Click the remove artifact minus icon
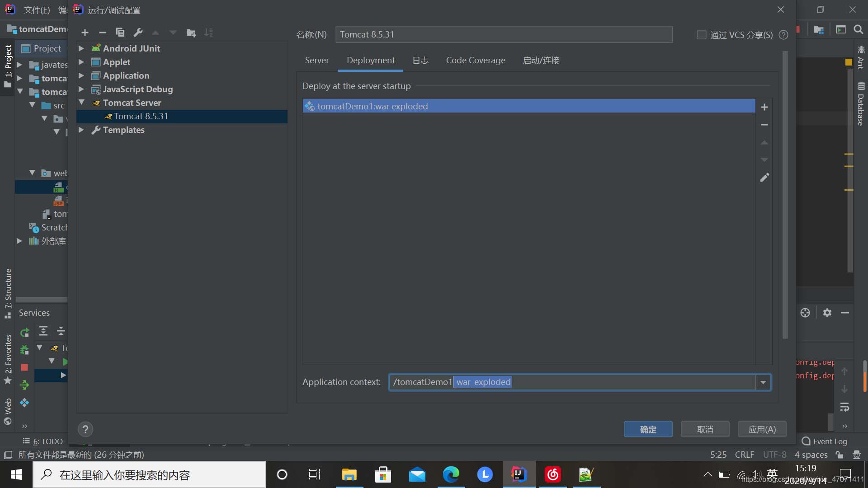Screen dimensions: 868x488 [x=765, y=125]
